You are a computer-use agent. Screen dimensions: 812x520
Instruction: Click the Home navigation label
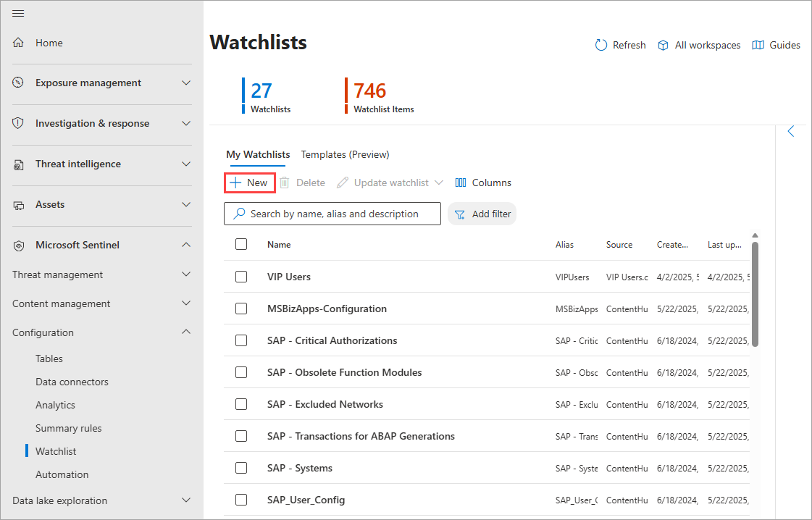(49, 43)
